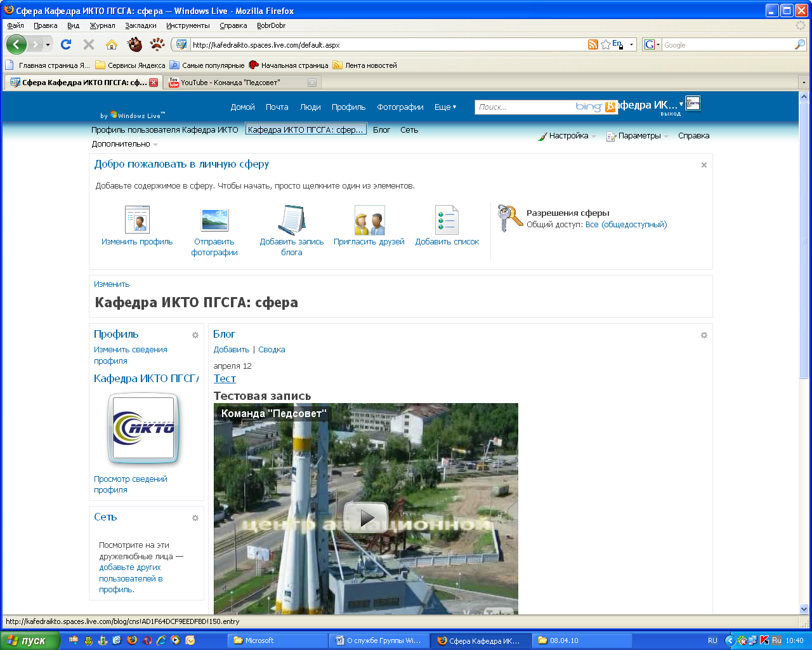Viewport: 812px width, 650px height.
Task: Click the Изменить профиль icon
Action: tap(137, 220)
